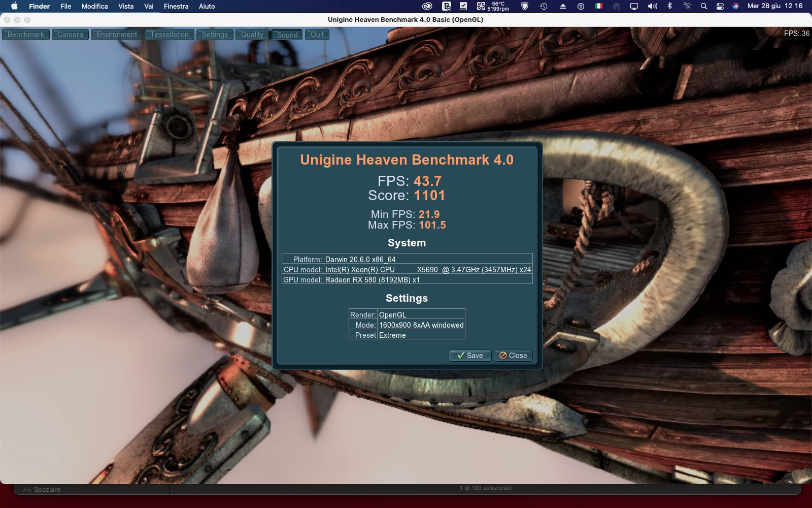Open the Environment options in Heaven
Viewport: 812px width, 508px height.
tap(117, 35)
